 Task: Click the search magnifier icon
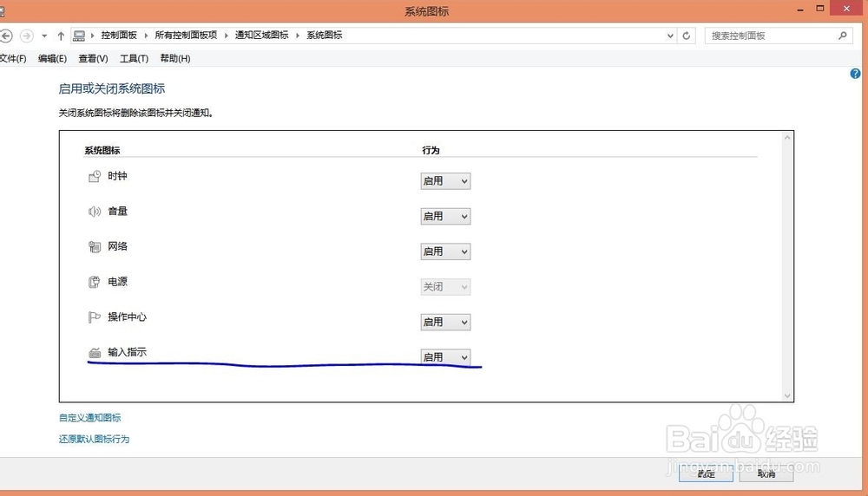(843, 36)
